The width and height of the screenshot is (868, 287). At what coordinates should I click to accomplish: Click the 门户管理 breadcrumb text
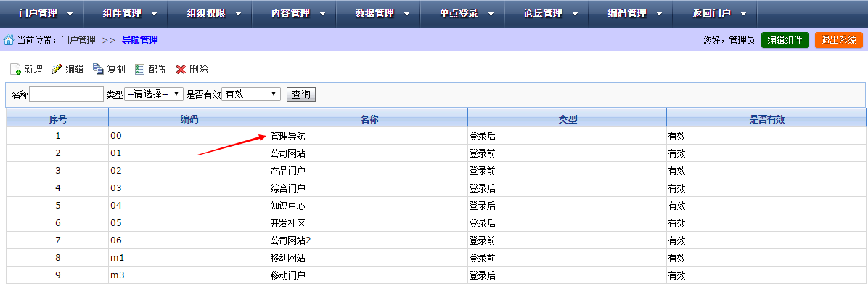click(x=78, y=40)
